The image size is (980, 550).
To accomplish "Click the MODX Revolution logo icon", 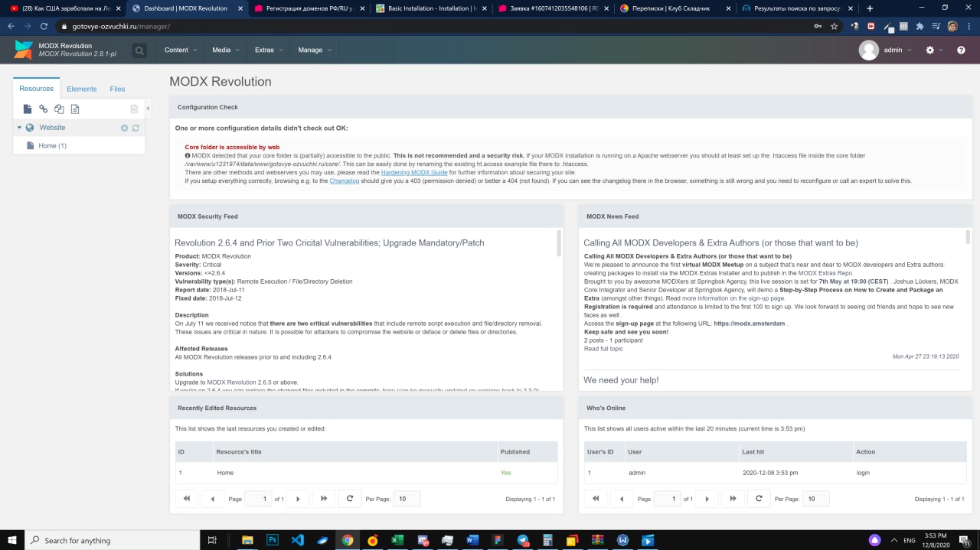I will [x=24, y=50].
